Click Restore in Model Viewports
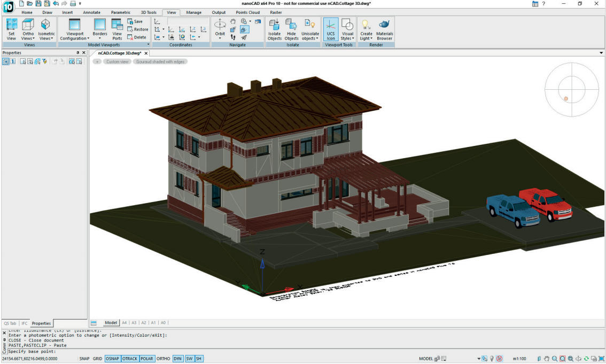This screenshot has height=364, width=606. [x=137, y=29]
